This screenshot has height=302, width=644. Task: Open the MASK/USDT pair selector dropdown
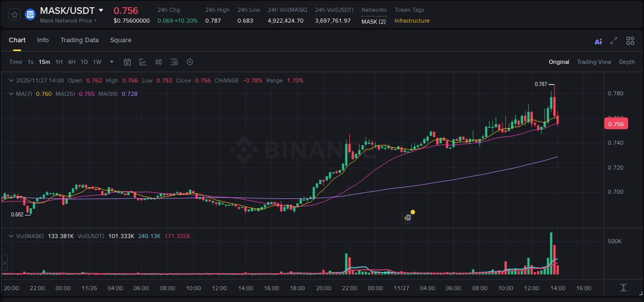(101, 10)
